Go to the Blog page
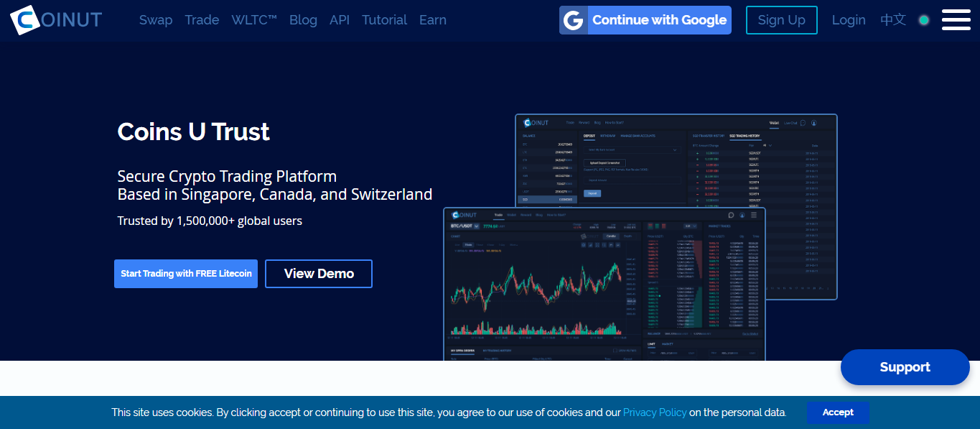 tap(303, 20)
